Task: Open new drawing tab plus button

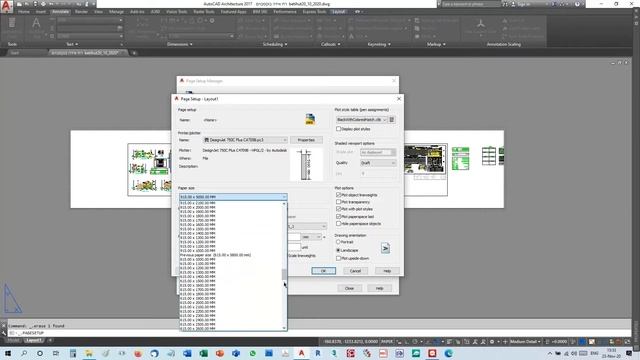Action: [x=134, y=53]
